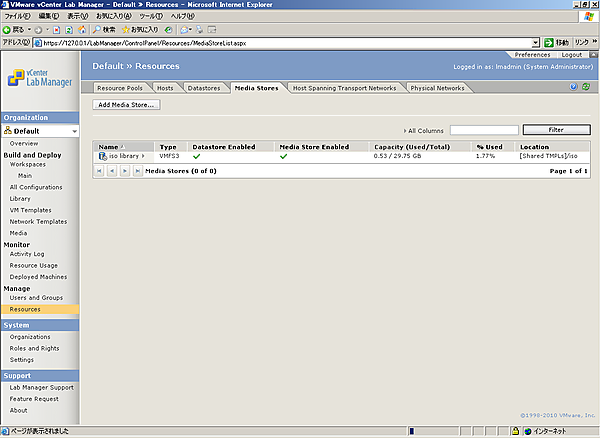Click the filter text input field

coord(484,130)
